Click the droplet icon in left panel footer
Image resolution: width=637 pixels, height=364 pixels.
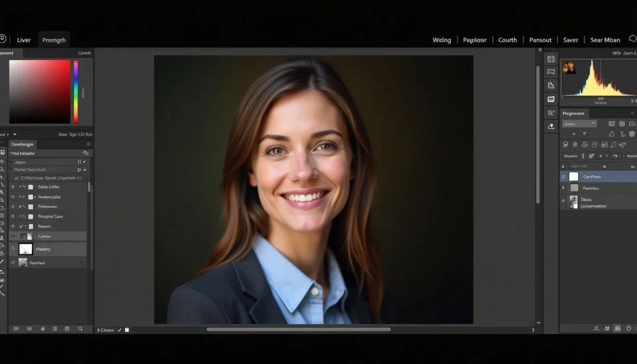43,328
